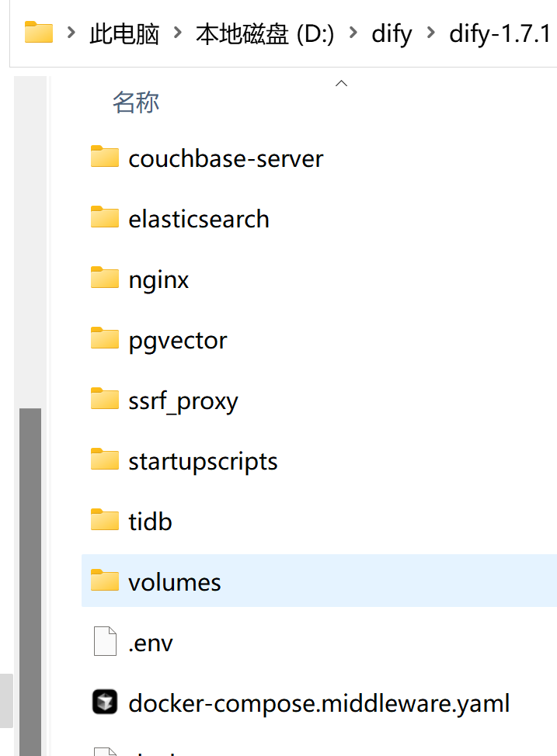Select the nginx folder name

(158, 281)
